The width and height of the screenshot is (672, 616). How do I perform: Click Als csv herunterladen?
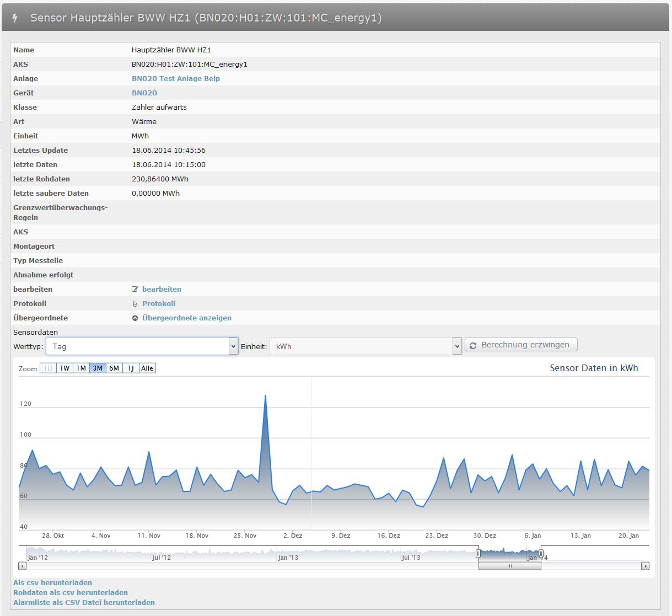click(53, 582)
